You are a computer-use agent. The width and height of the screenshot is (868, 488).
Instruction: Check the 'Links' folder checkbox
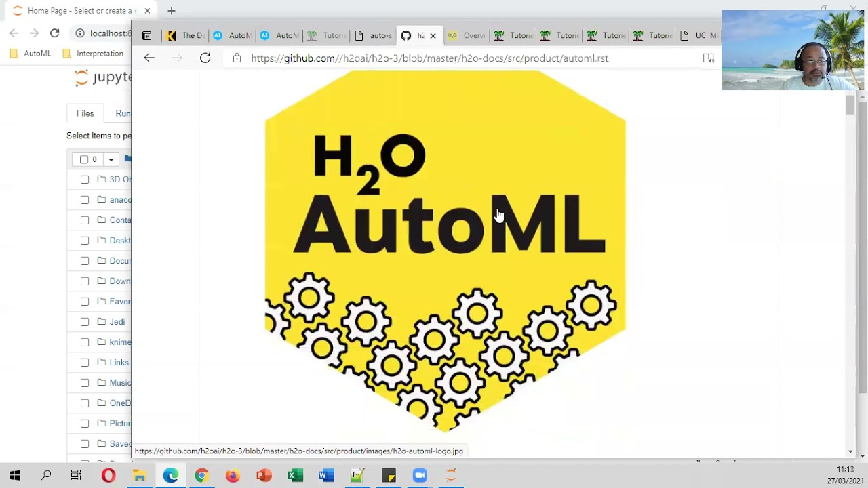(85, 363)
